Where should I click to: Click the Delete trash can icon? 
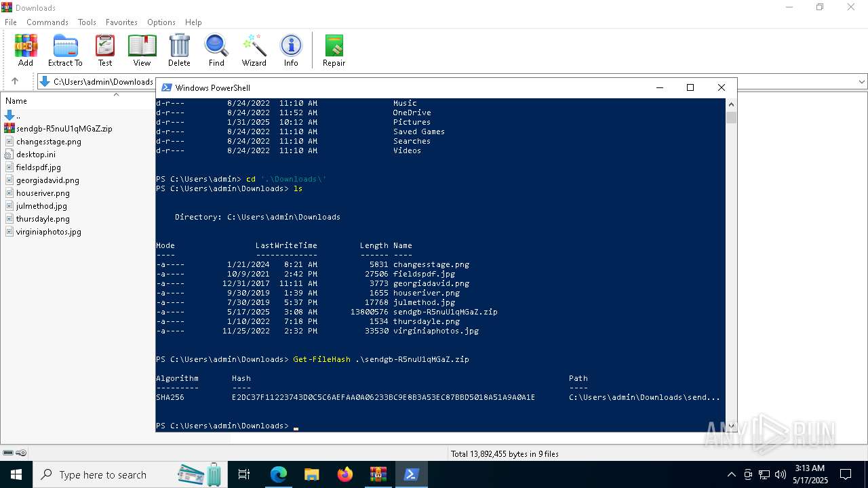179,51
